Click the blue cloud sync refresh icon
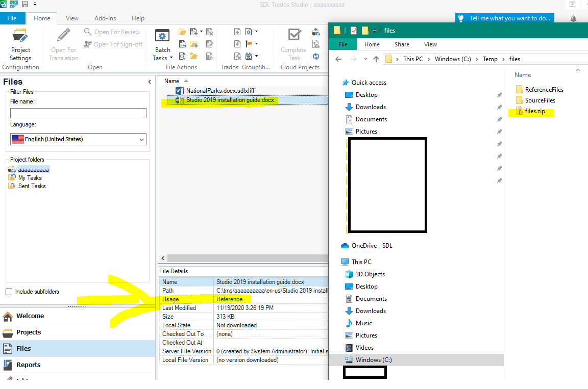Image resolution: width=588 pixels, height=389 pixels. tap(316, 56)
